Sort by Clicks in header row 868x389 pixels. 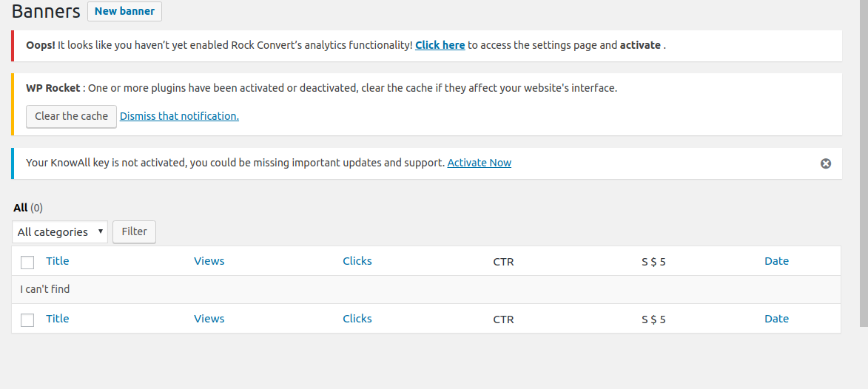point(357,261)
